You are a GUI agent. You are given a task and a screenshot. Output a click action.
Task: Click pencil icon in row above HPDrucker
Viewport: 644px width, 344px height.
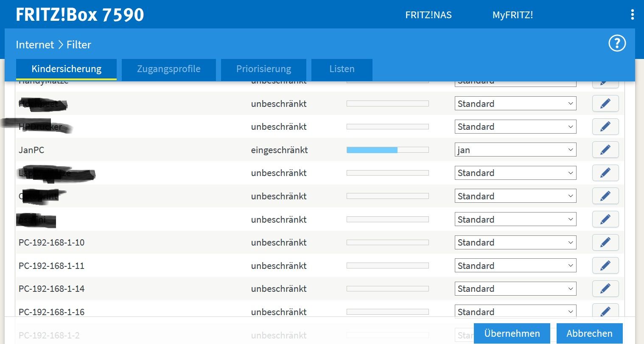tap(605, 103)
